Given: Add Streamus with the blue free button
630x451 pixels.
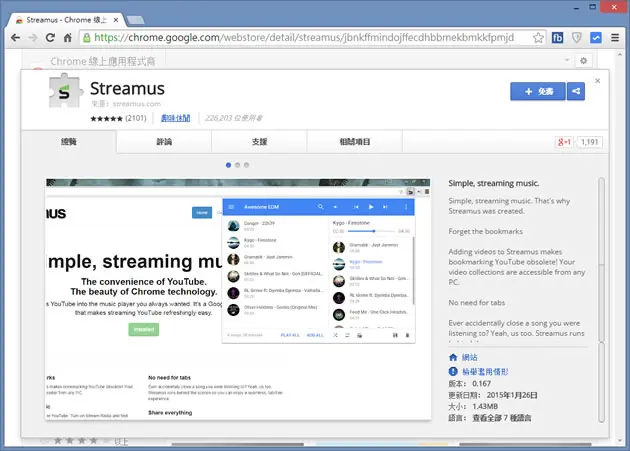Looking at the screenshot, I should 538,91.
